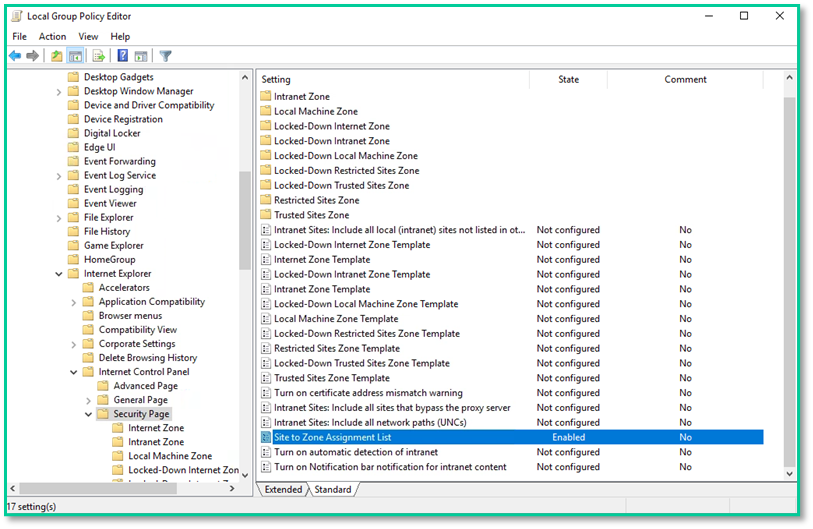This screenshot has width=813, height=529.
Task: Open the View menu
Action: pos(88,37)
